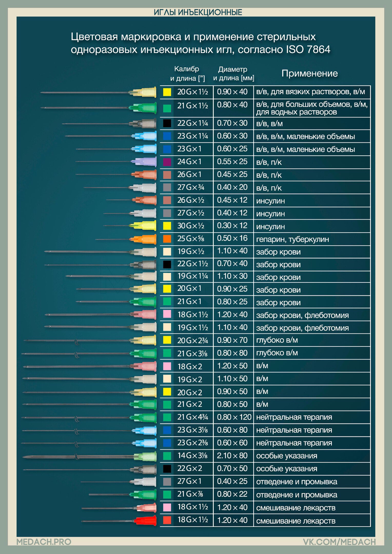The width and height of the screenshot is (392, 554).
Task: Click the orange 25G needle image
Action: coord(126,239)
